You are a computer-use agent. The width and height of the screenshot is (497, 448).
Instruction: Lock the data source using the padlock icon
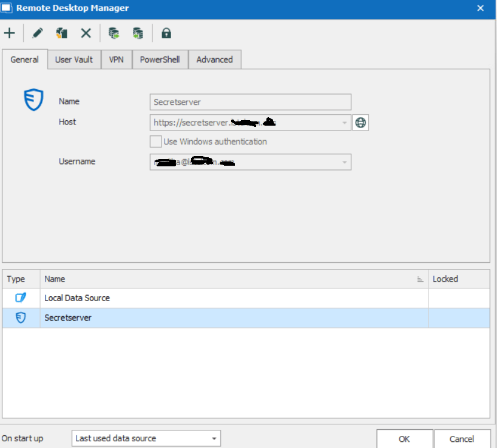click(x=166, y=33)
